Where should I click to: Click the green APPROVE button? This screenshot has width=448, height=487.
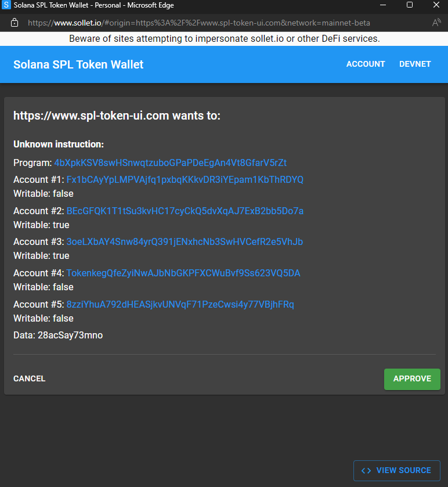click(412, 379)
